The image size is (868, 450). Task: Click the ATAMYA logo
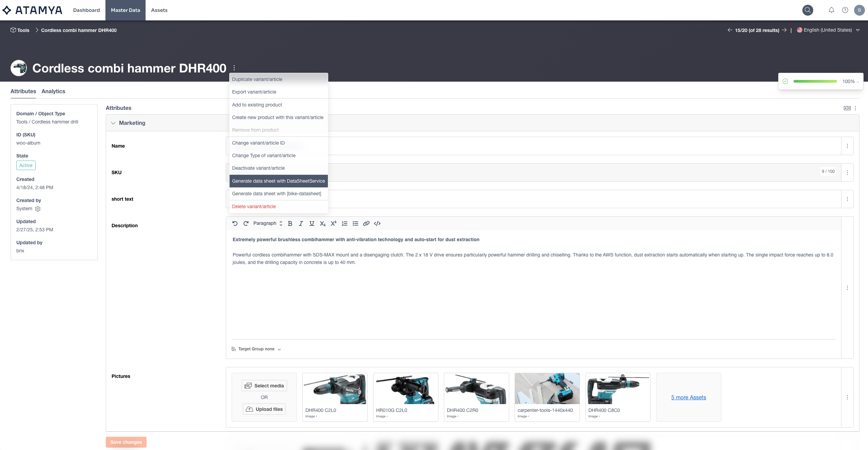point(32,10)
